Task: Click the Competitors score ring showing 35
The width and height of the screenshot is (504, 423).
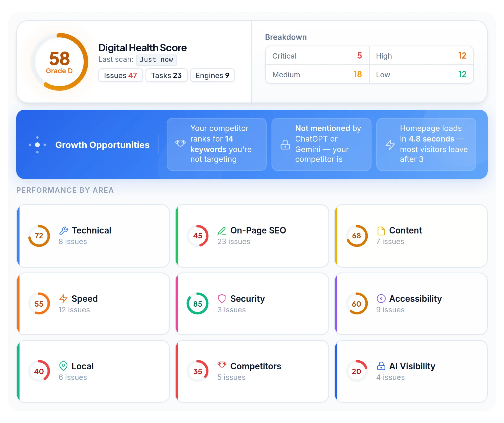Action: [x=198, y=371]
